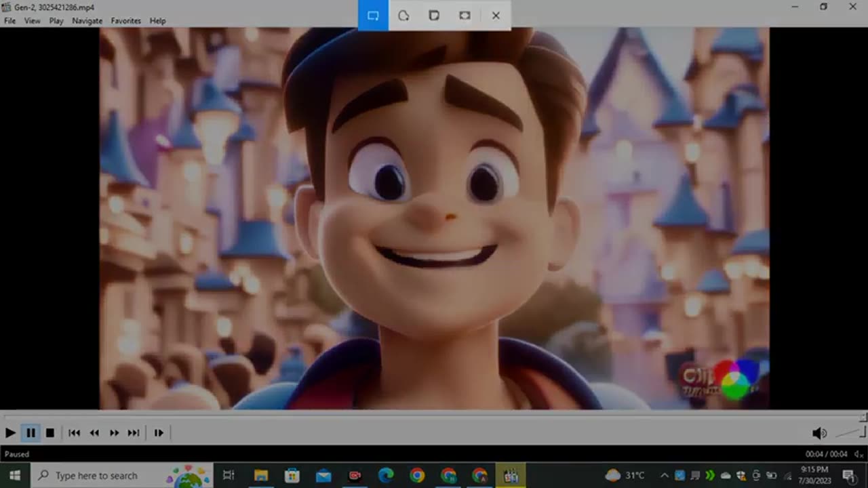The width and height of the screenshot is (868, 488).
Task: Choose freeform snip mode
Action: (403, 16)
